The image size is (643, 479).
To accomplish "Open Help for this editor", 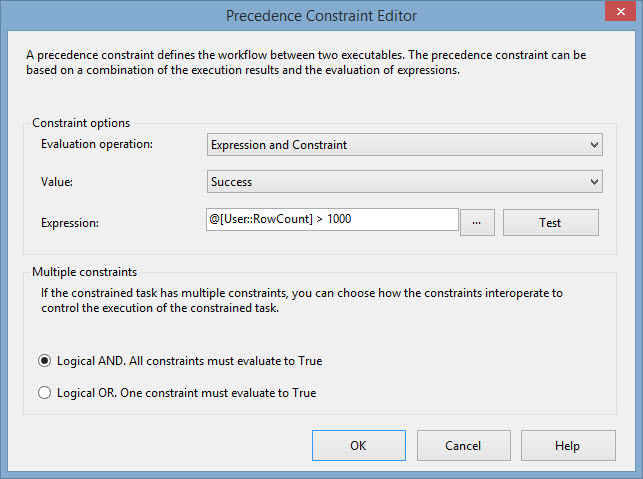I will pos(568,445).
